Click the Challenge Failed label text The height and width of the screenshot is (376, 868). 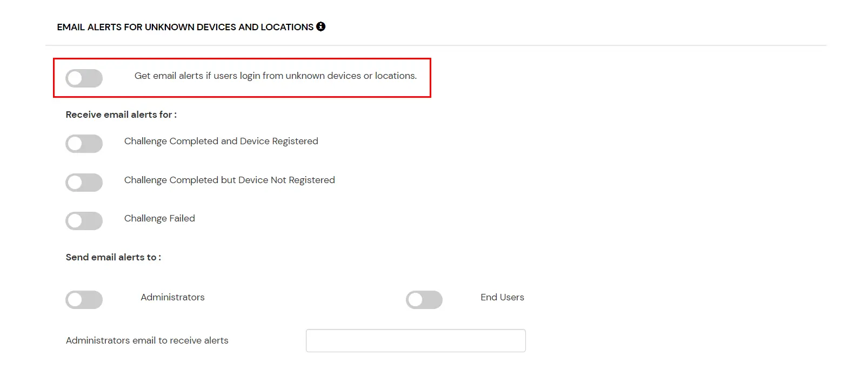tap(159, 218)
